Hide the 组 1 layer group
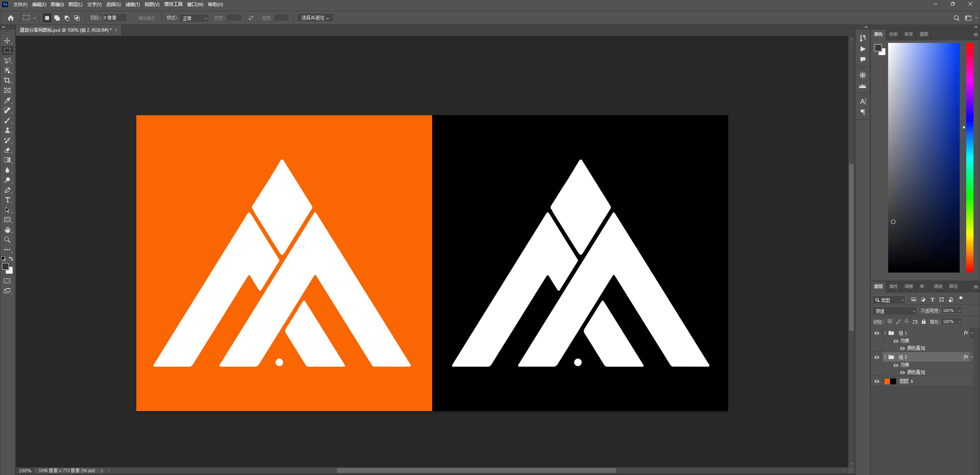 (877, 333)
